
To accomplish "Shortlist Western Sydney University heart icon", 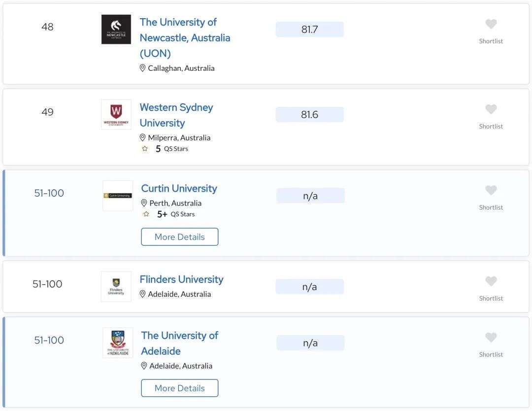I will coord(491,109).
